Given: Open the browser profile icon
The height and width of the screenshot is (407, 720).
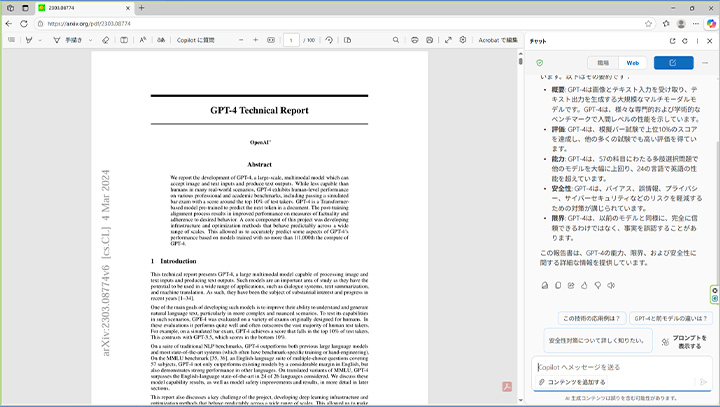Looking at the screenshot, I should pyautogui.click(x=681, y=23).
